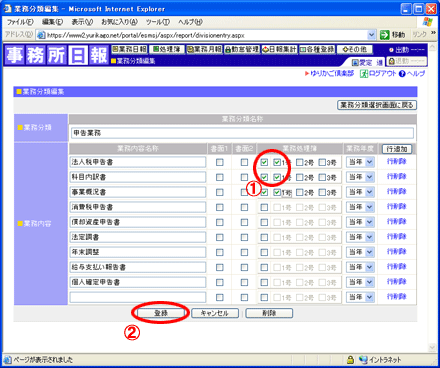Enable the 2号 checkbox in 法人税申告書 row
This screenshot has width=440, height=368.
pyautogui.click(x=300, y=162)
